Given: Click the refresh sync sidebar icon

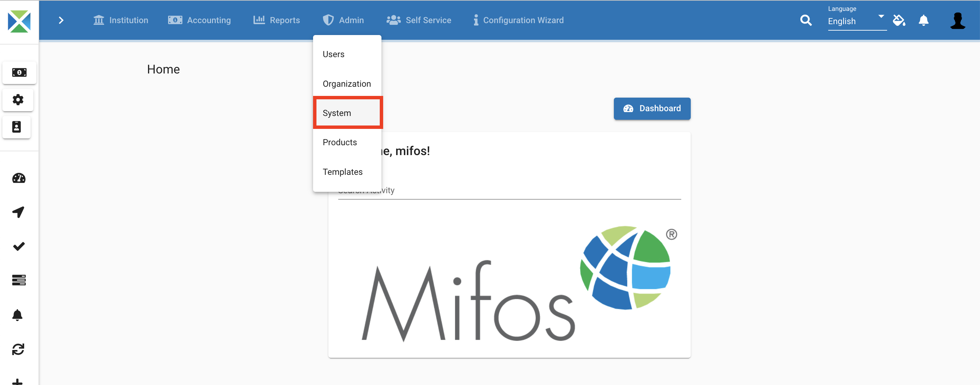Looking at the screenshot, I should click(x=18, y=349).
